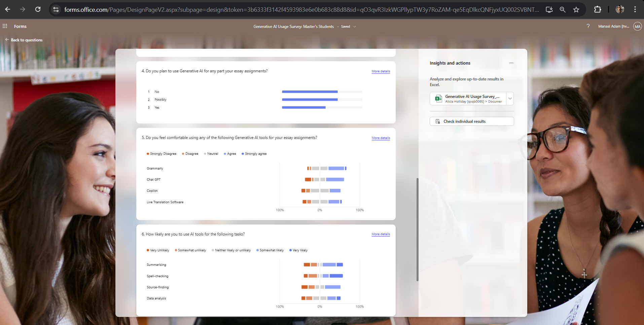This screenshot has height=325, width=644.
Task: Open Insights and actions more options ellipsis
Action: point(511,63)
